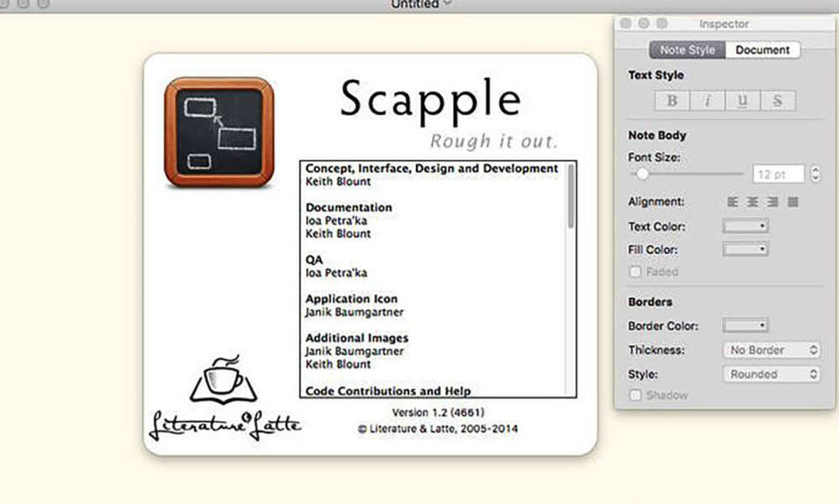Image resolution: width=839 pixels, height=504 pixels.
Task: Toggle Bold text style button
Action: click(x=672, y=101)
